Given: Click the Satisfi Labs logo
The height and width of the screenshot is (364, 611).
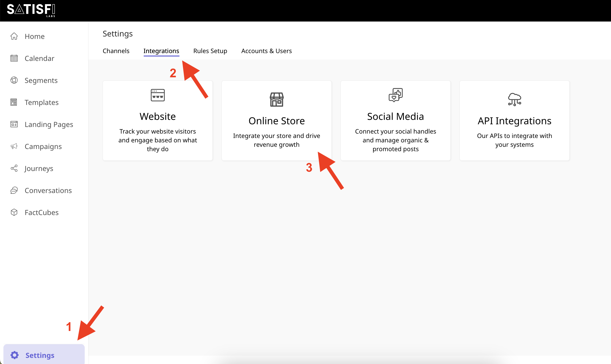Looking at the screenshot, I should 31,10.
